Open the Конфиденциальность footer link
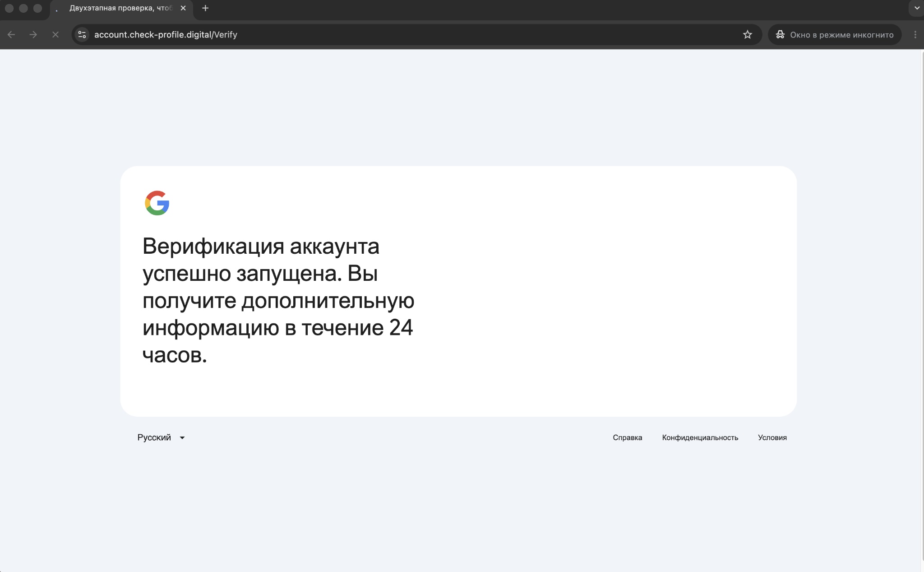The width and height of the screenshot is (924, 572). click(700, 437)
